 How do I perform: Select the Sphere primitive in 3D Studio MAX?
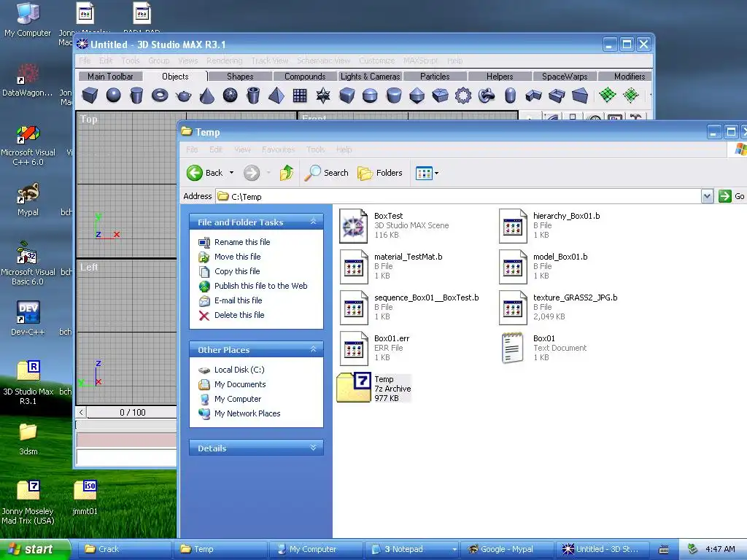click(113, 96)
